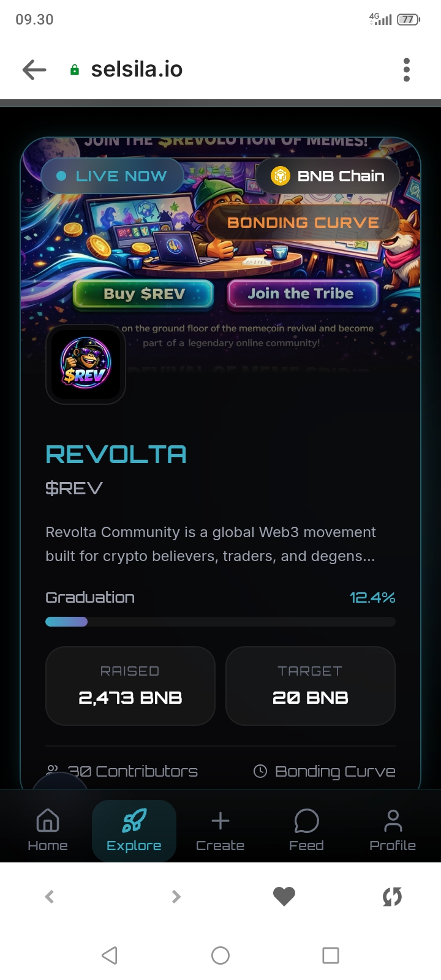Viewport: 441px width, 980px height.
Task: Go to the Profile person icon
Action: (x=393, y=821)
